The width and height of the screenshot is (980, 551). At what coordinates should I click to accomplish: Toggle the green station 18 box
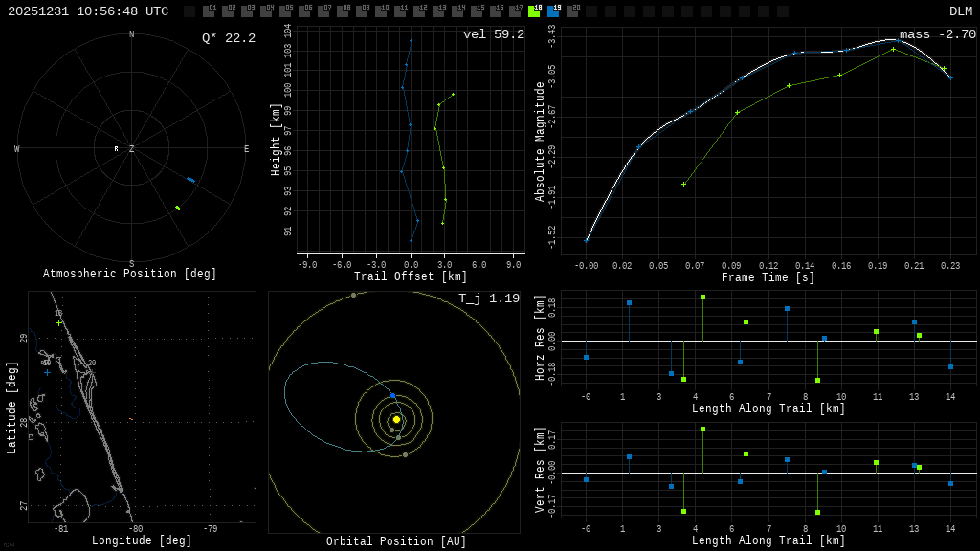coord(534,11)
